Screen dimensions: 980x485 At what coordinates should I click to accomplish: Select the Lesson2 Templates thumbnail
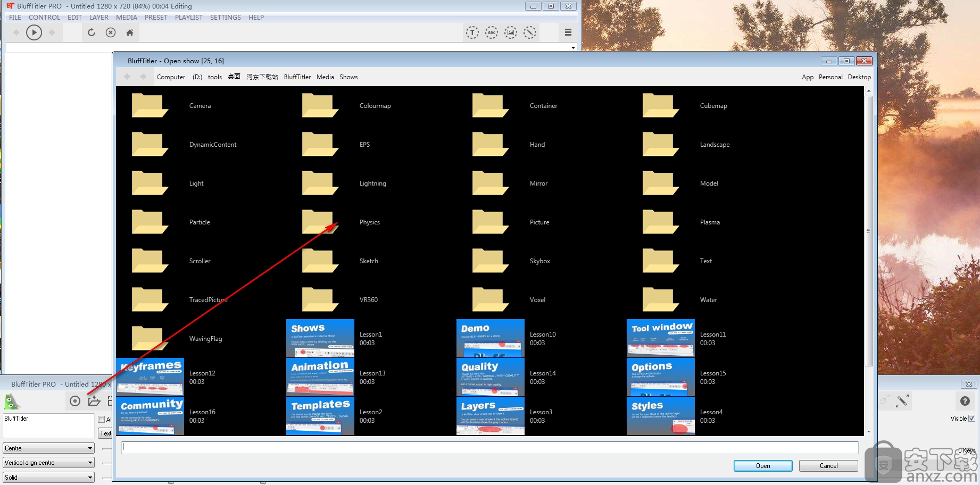coord(320,416)
